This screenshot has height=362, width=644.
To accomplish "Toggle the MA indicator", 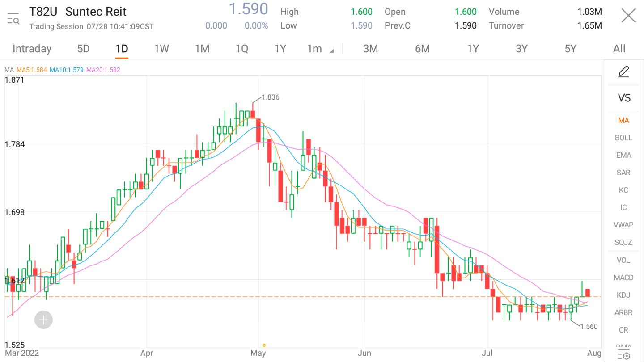I will click(623, 120).
